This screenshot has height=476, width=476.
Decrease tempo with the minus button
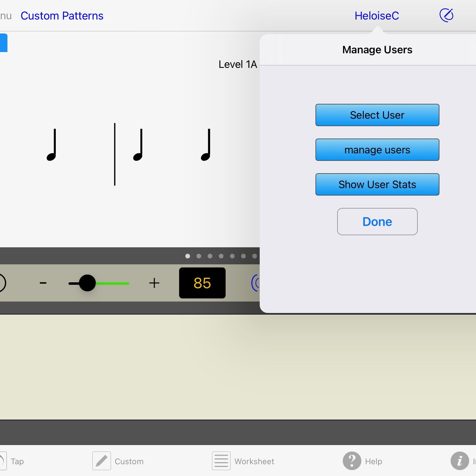[43, 283]
